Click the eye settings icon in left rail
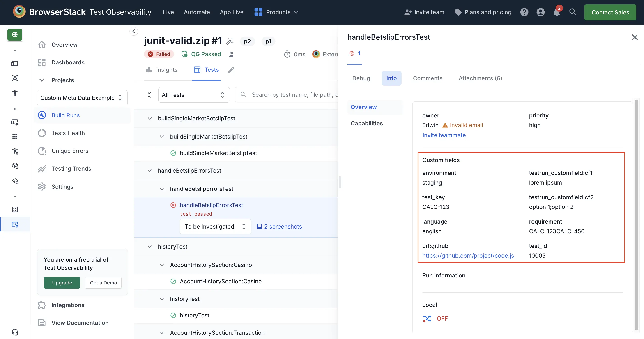 (x=15, y=166)
